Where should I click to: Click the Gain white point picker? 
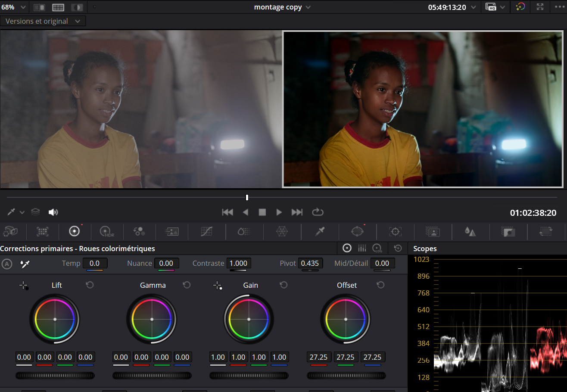tap(218, 286)
